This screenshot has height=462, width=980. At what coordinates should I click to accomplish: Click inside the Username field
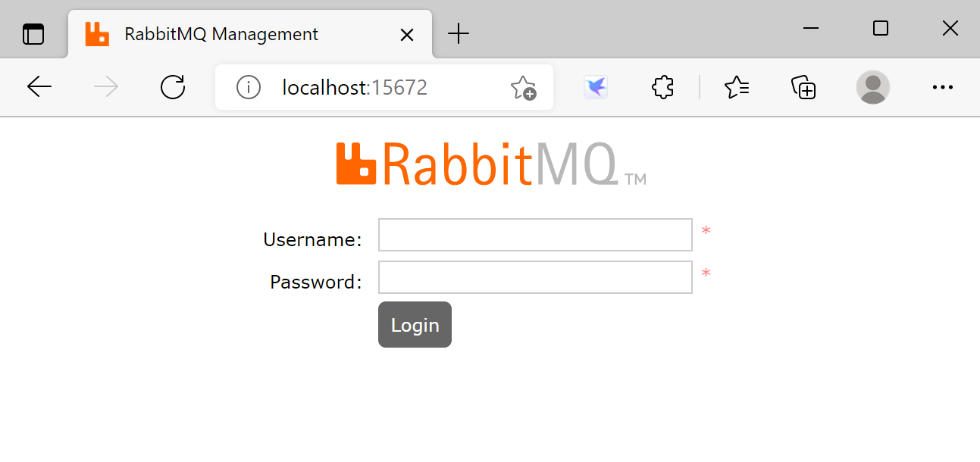coord(534,235)
